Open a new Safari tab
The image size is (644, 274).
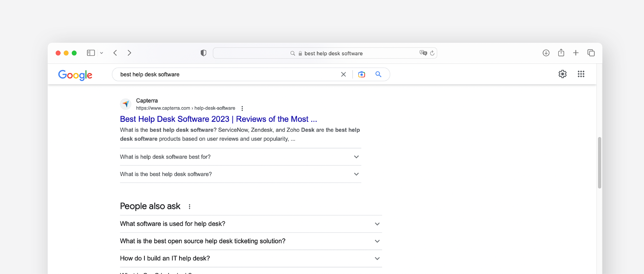575,53
